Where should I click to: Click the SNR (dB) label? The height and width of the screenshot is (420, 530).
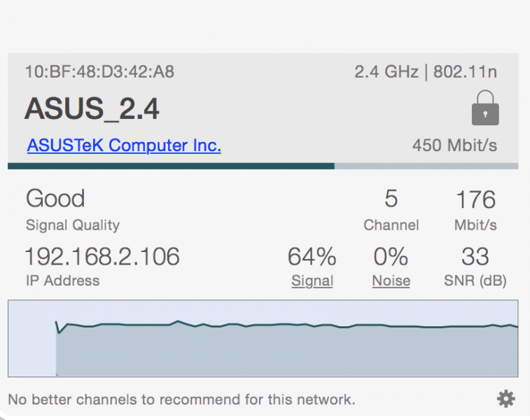(x=475, y=281)
